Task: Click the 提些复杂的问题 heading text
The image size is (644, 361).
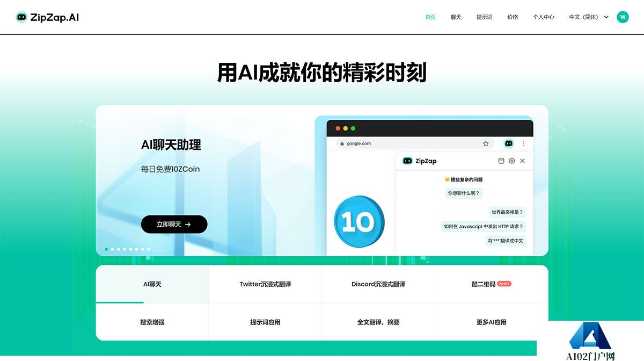Action: click(x=464, y=179)
